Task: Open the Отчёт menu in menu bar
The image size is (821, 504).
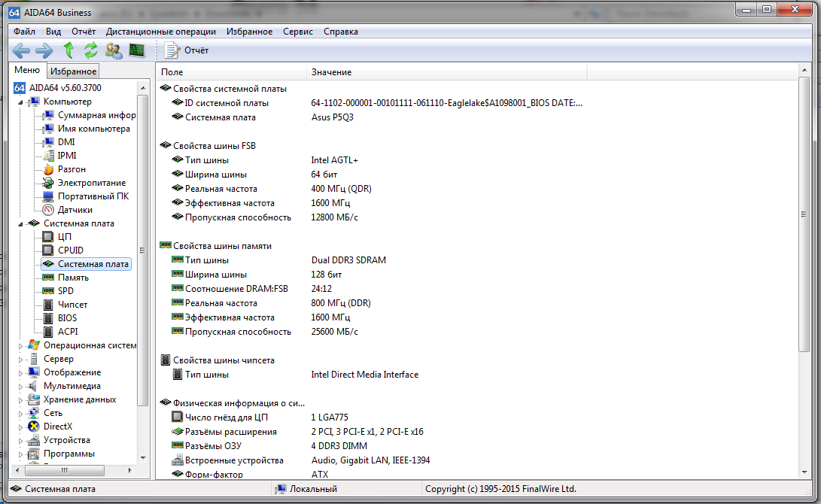Action: 84,32
